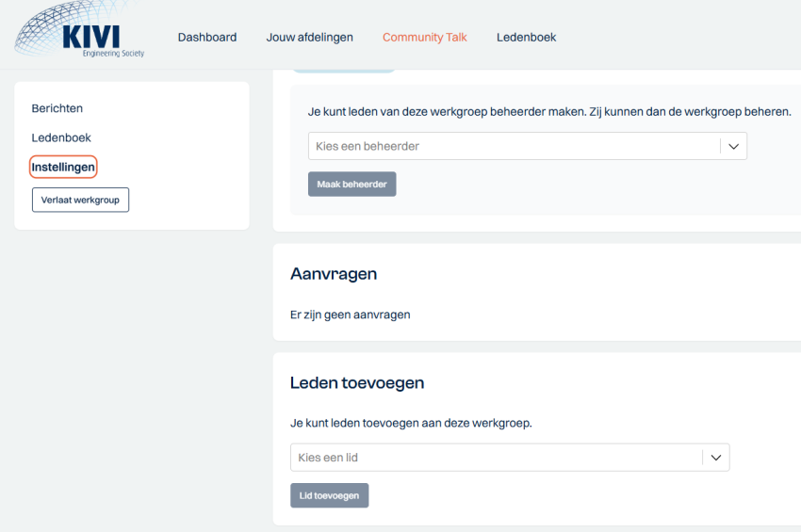Open Ledenboek in the top navigation bar

[x=526, y=38]
